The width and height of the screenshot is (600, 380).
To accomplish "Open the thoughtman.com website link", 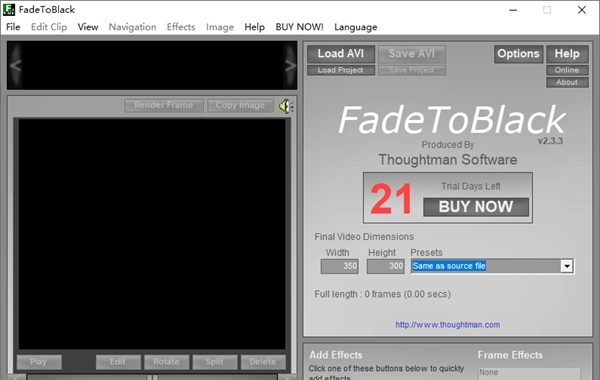I will coord(448,325).
